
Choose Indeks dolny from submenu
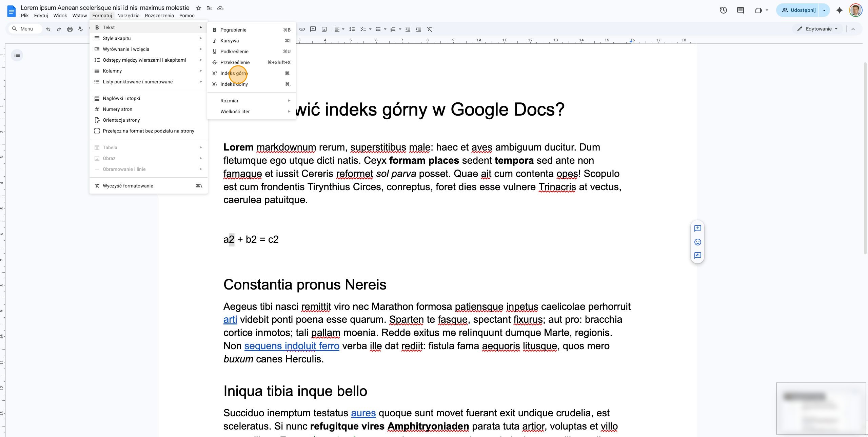(251, 84)
